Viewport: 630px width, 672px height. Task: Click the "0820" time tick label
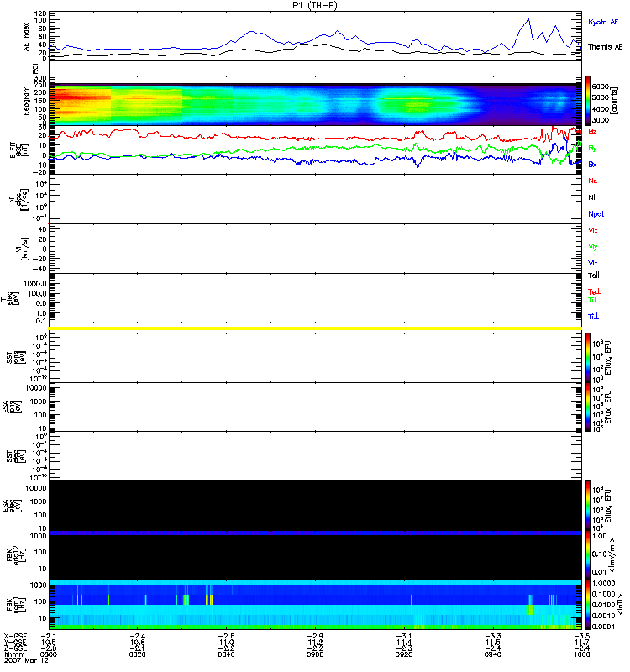(137, 654)
